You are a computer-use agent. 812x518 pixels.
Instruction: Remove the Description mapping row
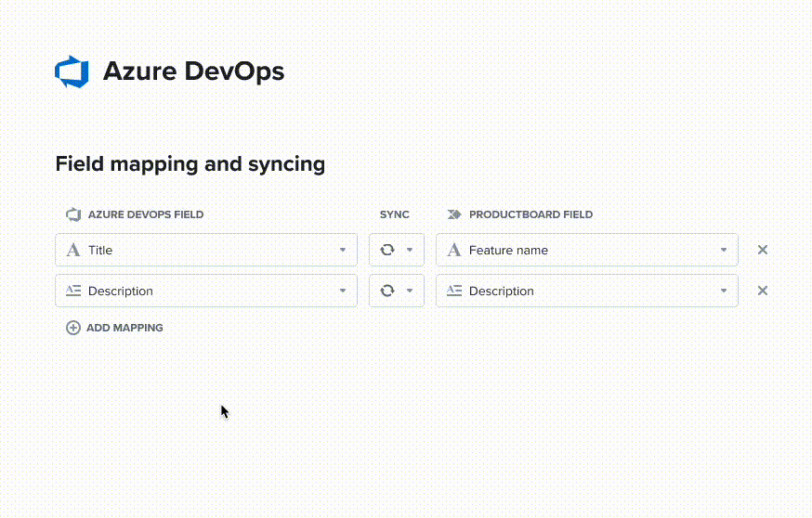(762, 291)
